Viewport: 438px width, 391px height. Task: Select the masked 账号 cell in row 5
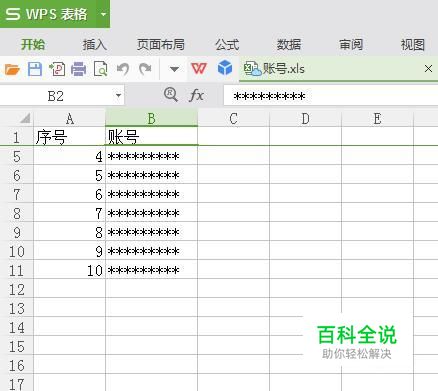pyautogui.click(x=152, y=156)
